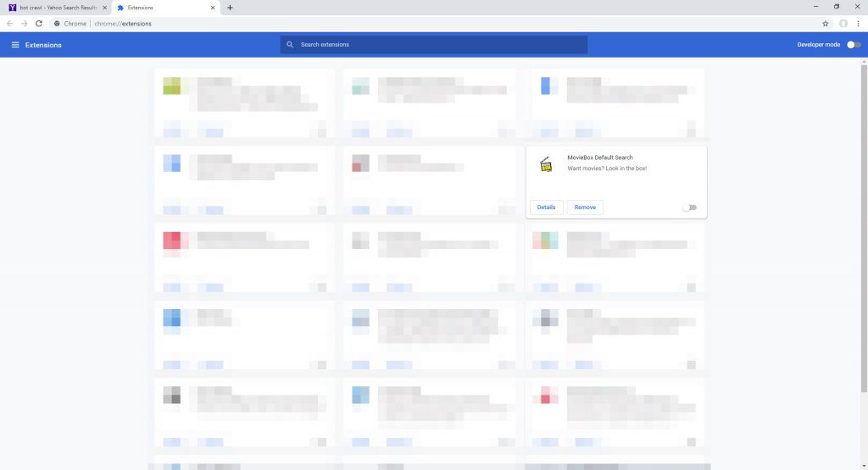
Task: Open Details for MovieBox Default Search
Action: pyautogui.click(x=546, y=207)
